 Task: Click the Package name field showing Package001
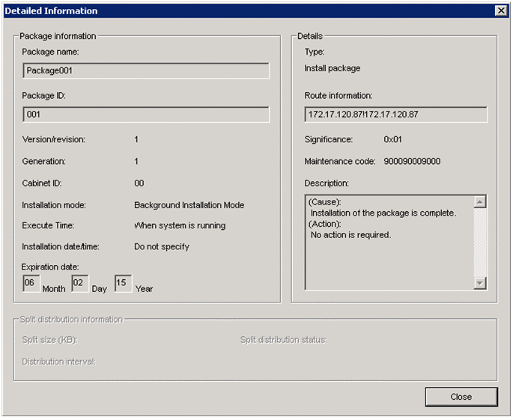(x=146, y=70)
